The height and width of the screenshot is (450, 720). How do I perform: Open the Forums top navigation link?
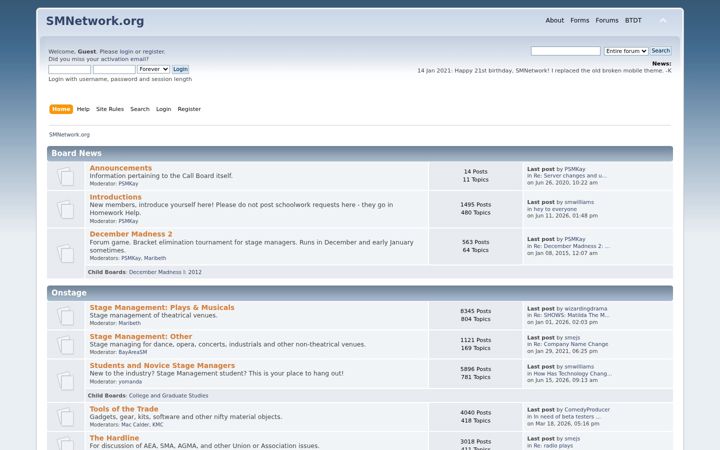607,21
